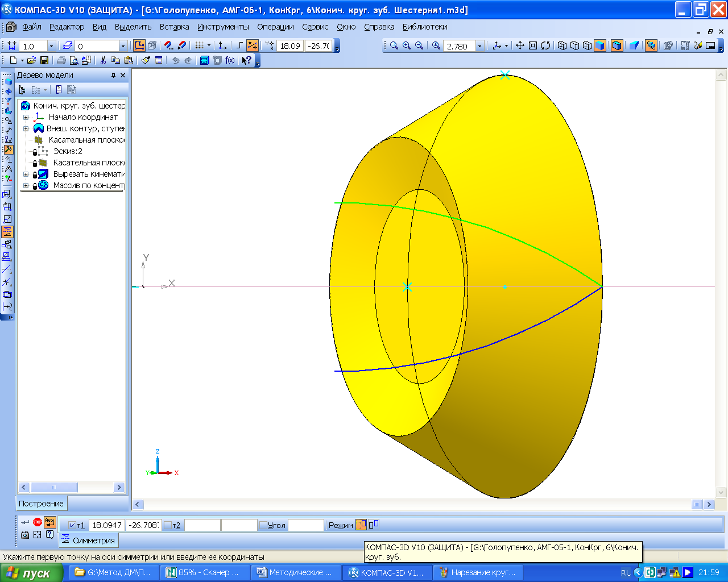The width and height of the screenshot is (728, 582).
Task: Expand Начало координат tree node
Action: click(26, 117)
